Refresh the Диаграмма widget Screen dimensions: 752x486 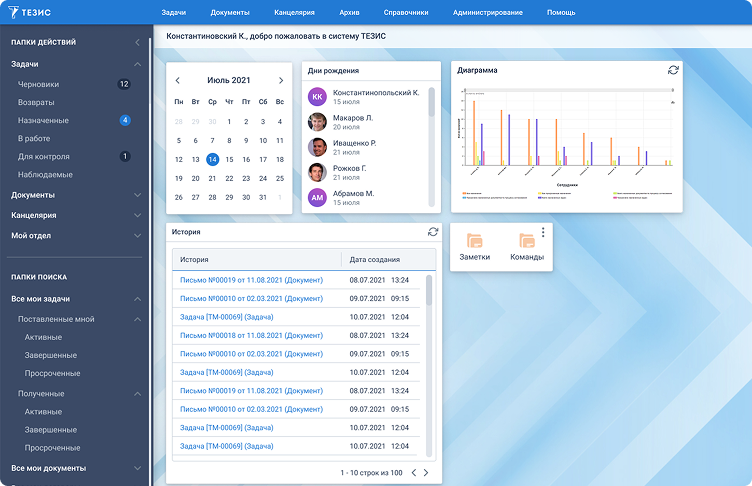[673, 70]
